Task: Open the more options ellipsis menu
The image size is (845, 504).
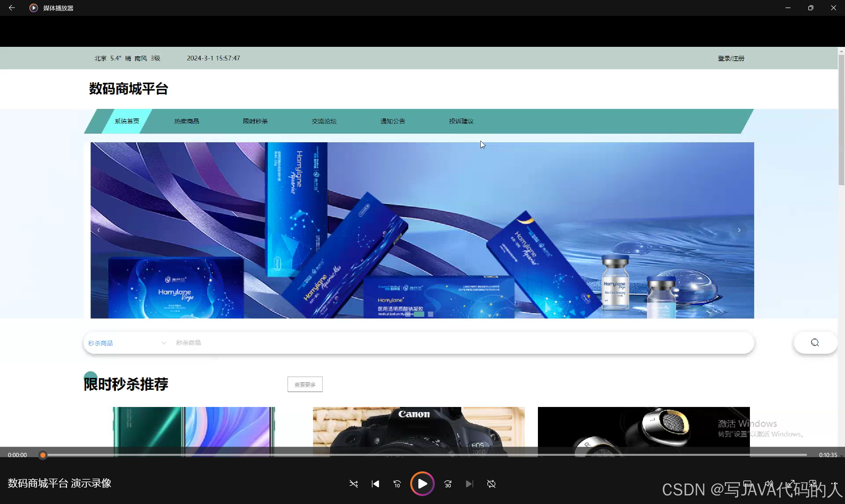Action: coord(834,483)
